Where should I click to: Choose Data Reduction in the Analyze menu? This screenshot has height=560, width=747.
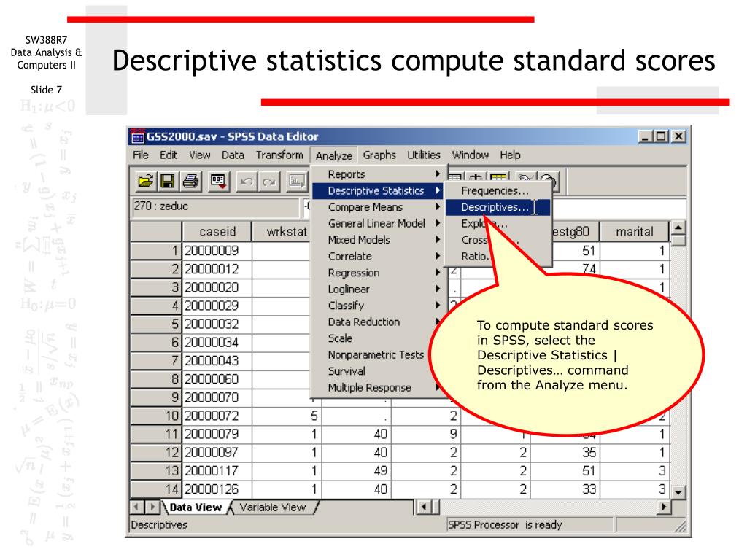click(x=364, y=322)
